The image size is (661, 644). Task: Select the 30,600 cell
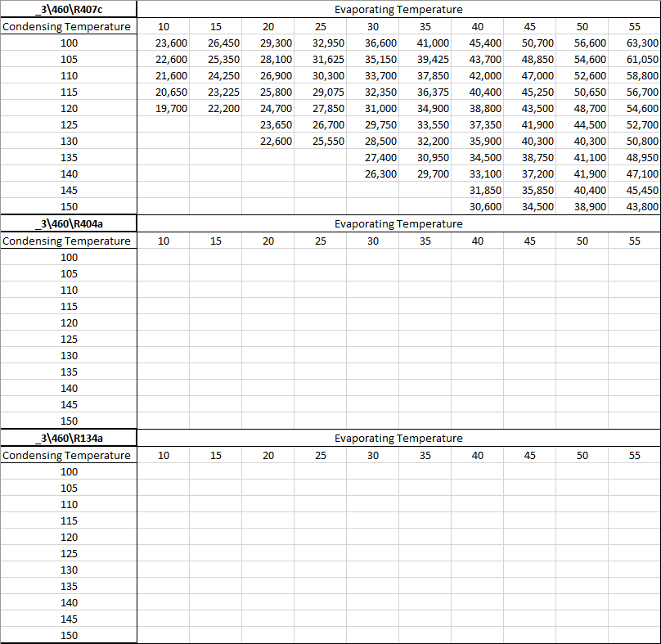click(477, 207)
